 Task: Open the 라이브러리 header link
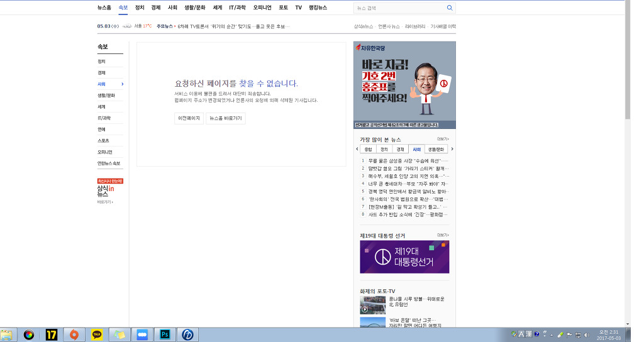(x=415, y=26)
